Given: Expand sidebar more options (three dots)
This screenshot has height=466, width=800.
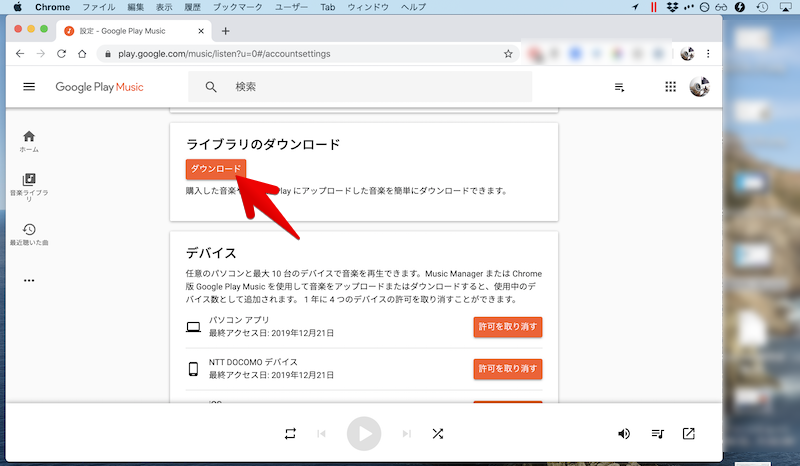Looking at the screenshot, I should (29, 281).
